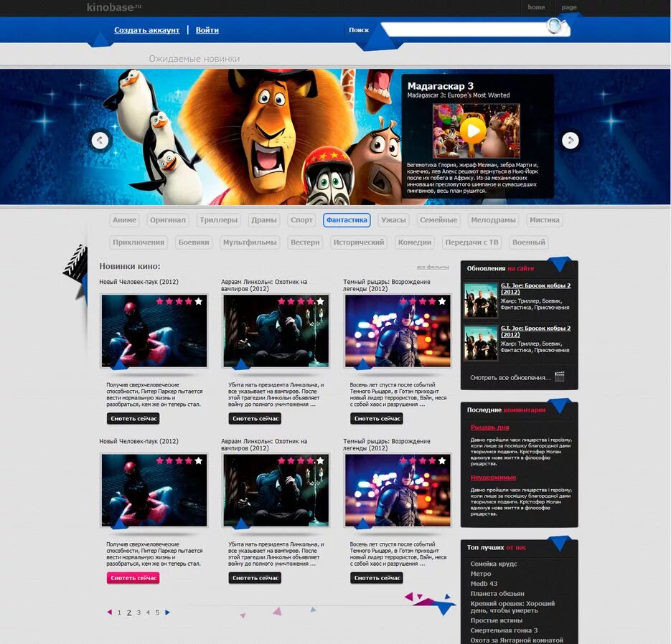The height and width of the screenshot is (644, 671).
Task: Open second-row Abraham Lincoln poster thumbnail
Action: coord(276,490)
